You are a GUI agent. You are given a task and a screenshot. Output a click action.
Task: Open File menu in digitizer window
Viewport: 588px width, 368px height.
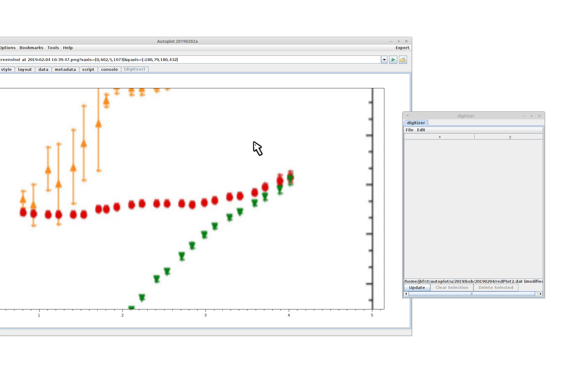(409, 130)
